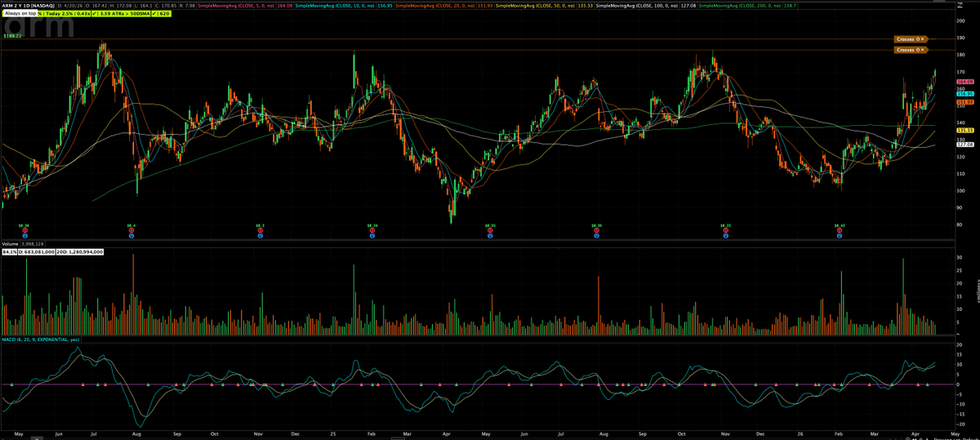Click the 138.7 value in the header
The width and height of the screenshot is (980, 440).
click(x=790, y=6)
